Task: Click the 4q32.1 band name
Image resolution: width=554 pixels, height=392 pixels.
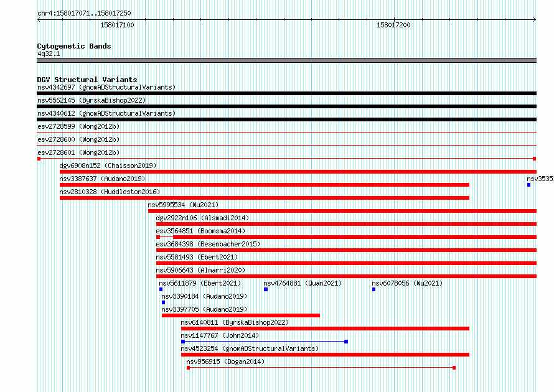Action: tap(49, 54)
